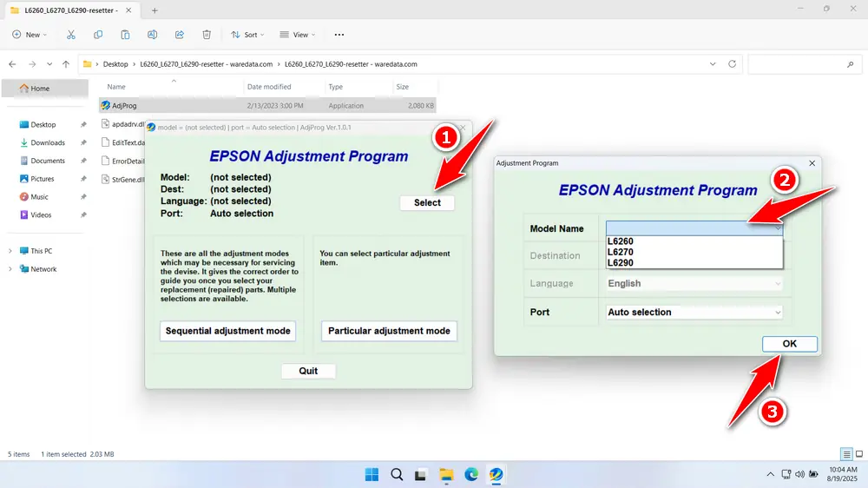
Task: Open Downloads folder in the sidebar
Action: coord(48,142)
